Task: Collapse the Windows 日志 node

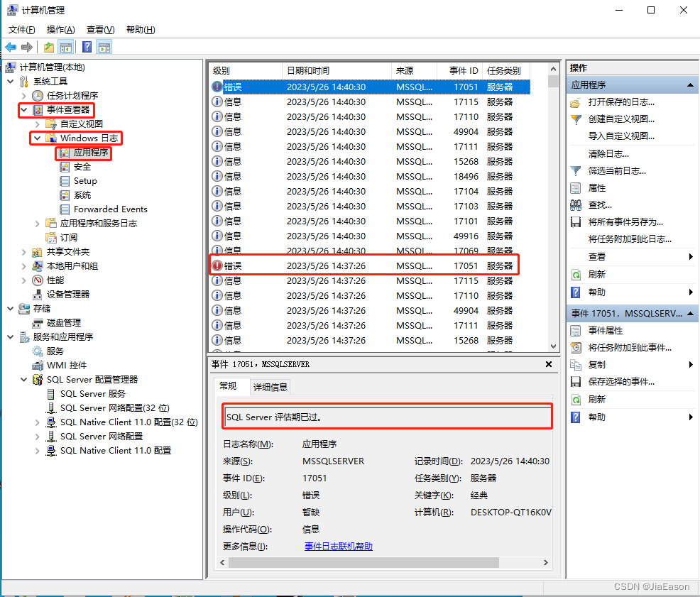Action: point(38,138)
